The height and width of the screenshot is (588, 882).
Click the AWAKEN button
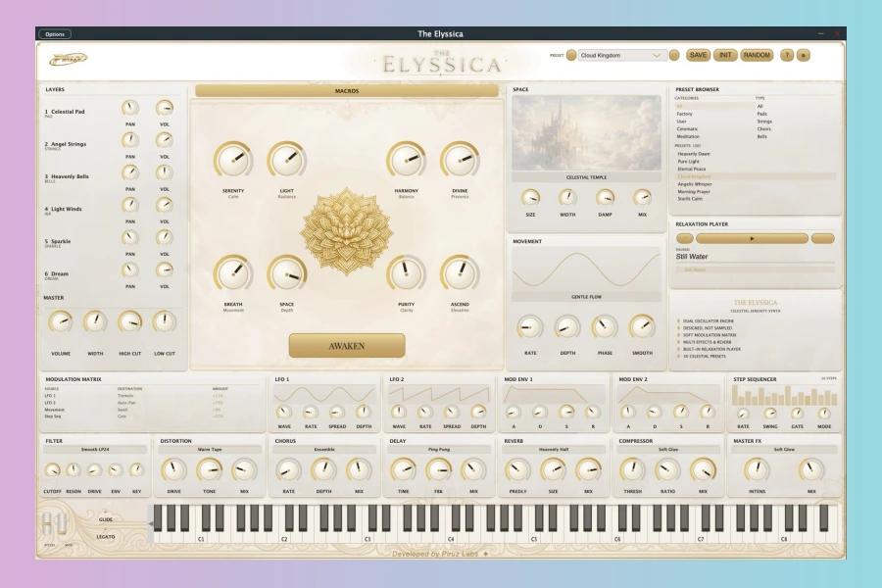pos(347,346)
